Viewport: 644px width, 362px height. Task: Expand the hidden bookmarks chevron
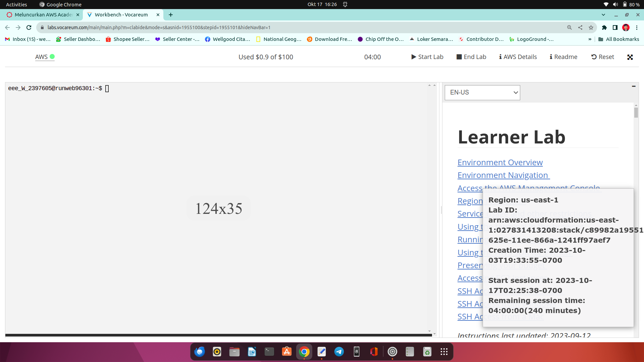[x=590, y=39]
